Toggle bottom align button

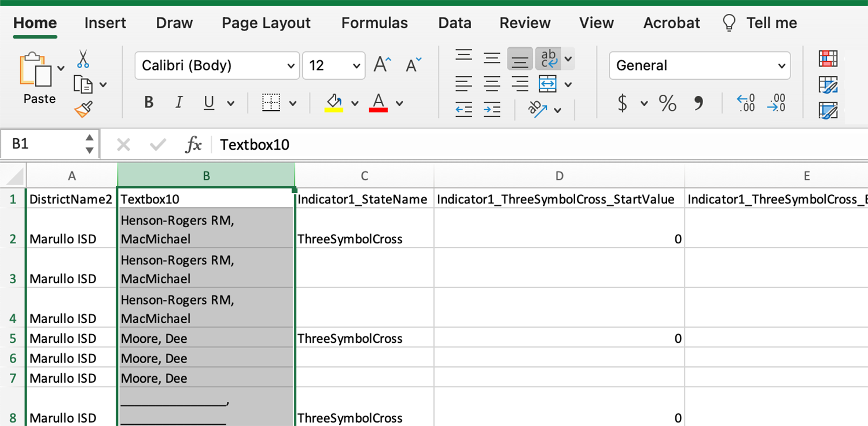(520, 58)
